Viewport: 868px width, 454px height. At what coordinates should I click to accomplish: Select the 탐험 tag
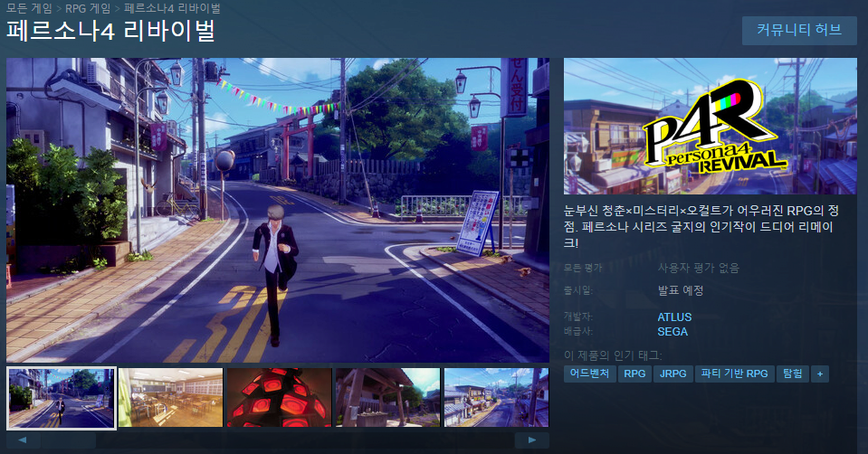click(x=792, y=374)
